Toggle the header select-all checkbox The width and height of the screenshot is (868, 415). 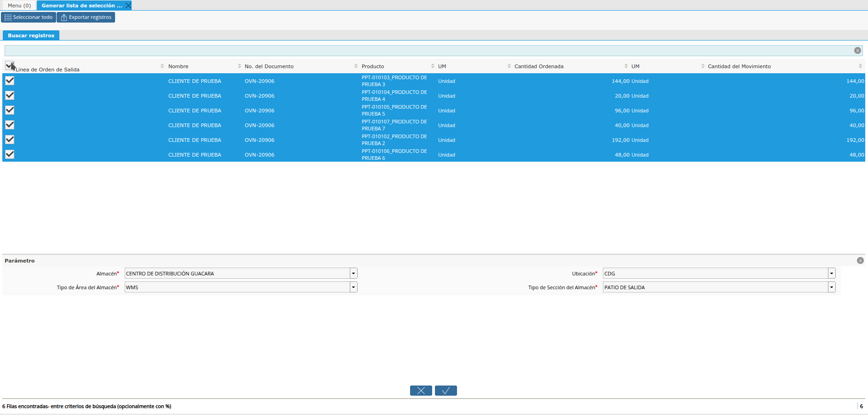click(10, 66)
